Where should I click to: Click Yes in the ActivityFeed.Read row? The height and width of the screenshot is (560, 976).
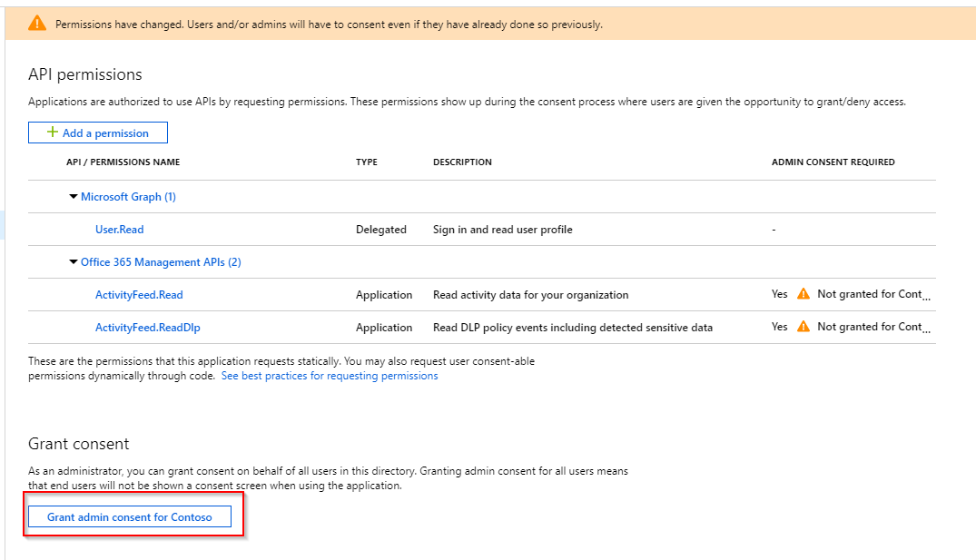(x=779, y=294)
